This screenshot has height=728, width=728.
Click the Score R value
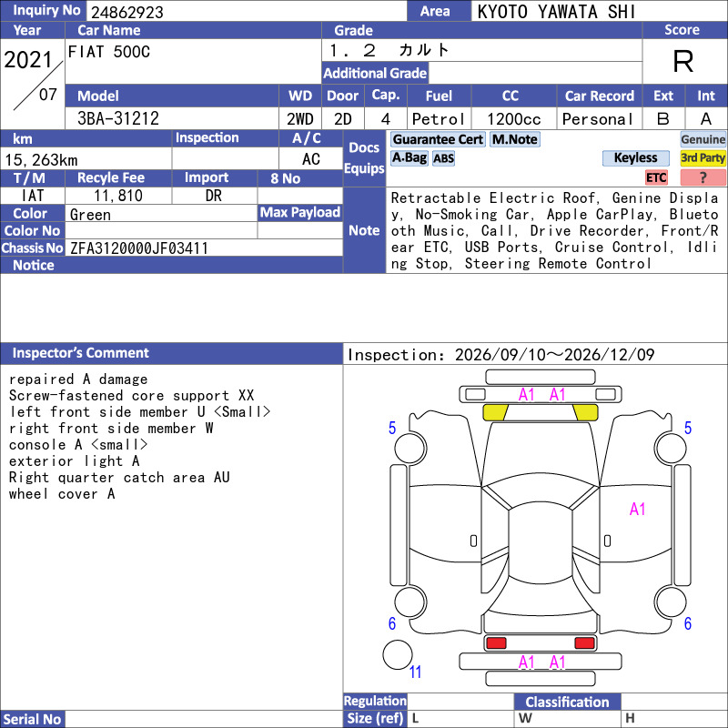coord(683,61)
